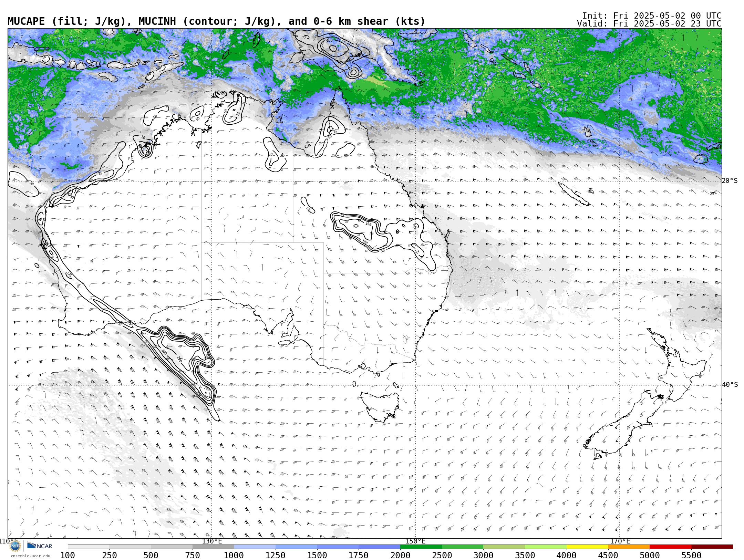This screenshot has height=560, width=744.
Task: Click the colorbar label 1000
Action: [234, 555]
